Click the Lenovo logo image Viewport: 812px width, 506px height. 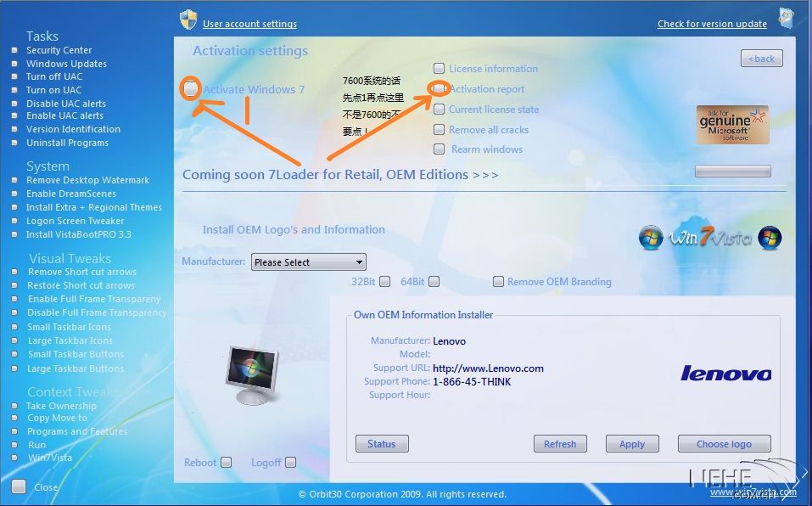(x=726, y=373)
